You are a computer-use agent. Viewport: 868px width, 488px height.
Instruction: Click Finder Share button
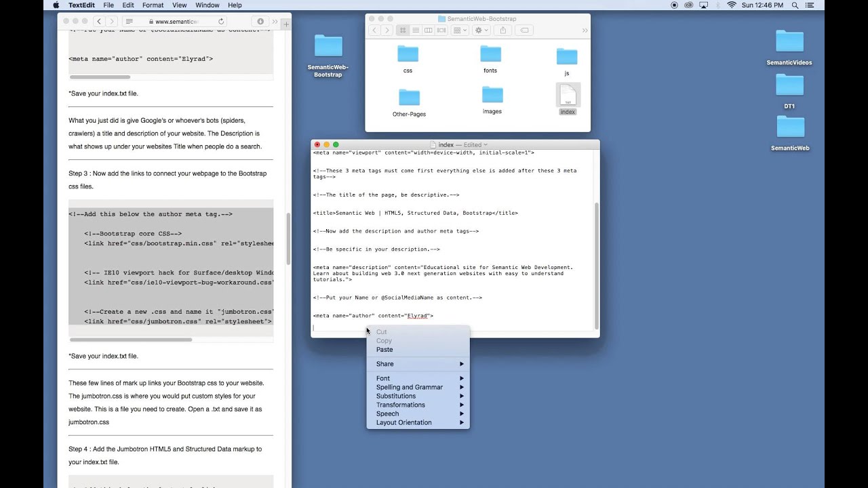pyautogui.click(x=503, y=30)
